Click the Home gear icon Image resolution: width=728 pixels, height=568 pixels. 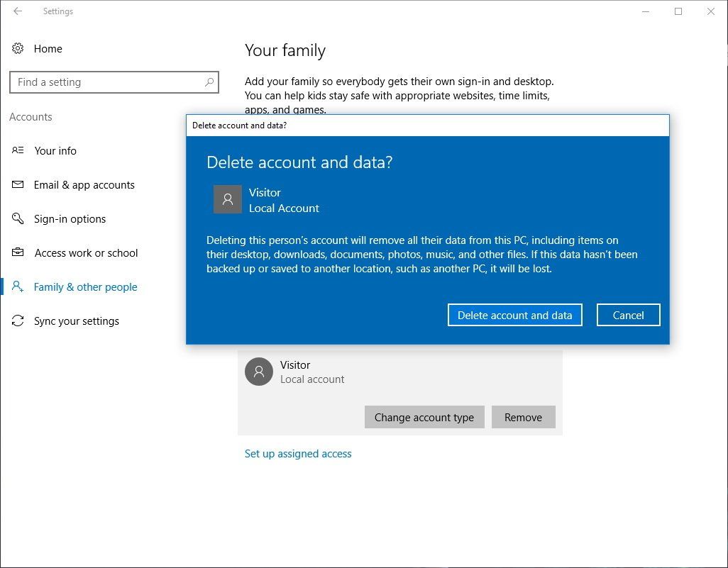click(x=18, y=48)
